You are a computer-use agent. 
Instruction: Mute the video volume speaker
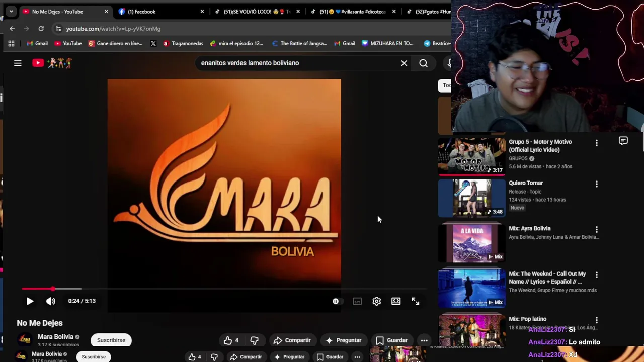point(51,301)
